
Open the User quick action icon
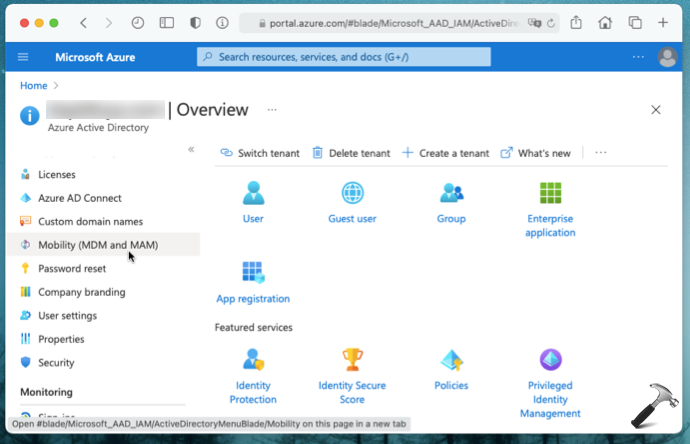coord(253,193)
